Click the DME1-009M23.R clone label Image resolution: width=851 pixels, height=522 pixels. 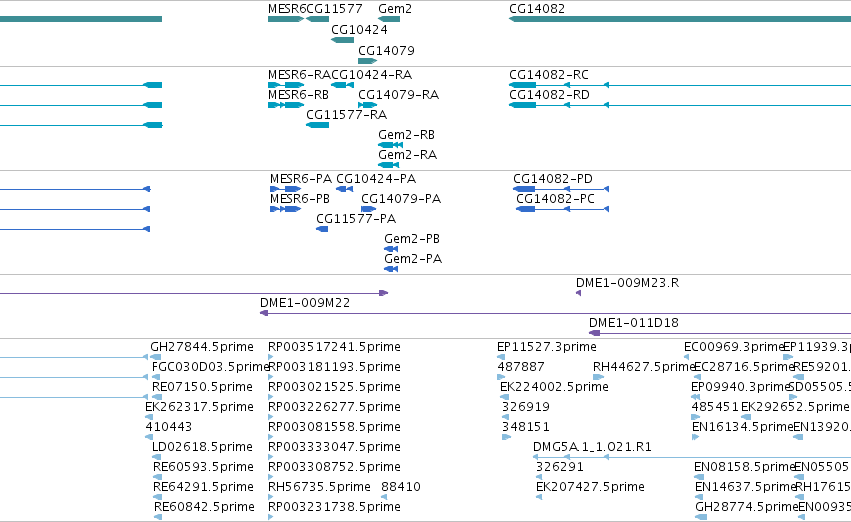(627, 283)
